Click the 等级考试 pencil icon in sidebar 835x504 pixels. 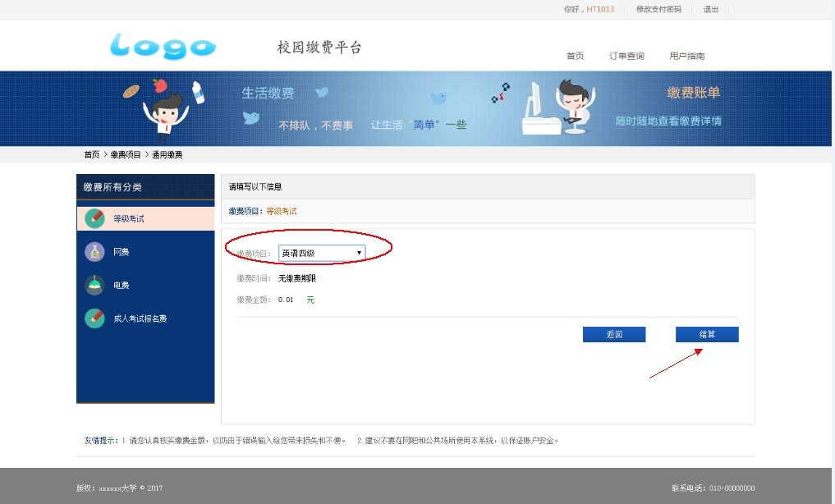pyautogui.click(x=94, y=219)
